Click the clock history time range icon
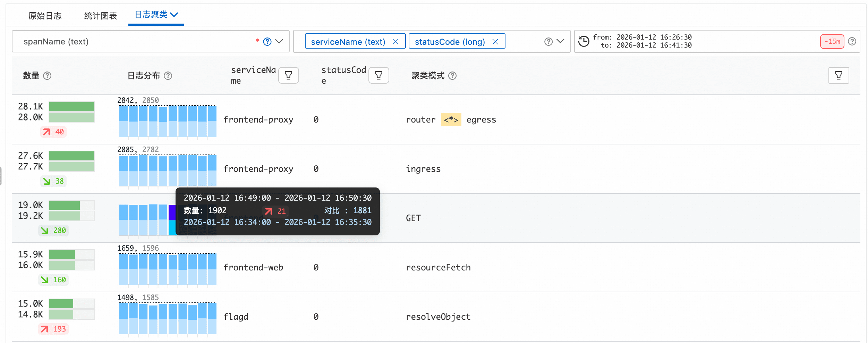 coord(584,41)
